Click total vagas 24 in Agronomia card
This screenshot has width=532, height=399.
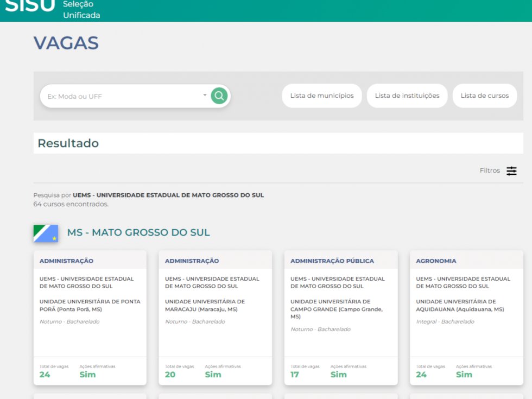(421, 375)
